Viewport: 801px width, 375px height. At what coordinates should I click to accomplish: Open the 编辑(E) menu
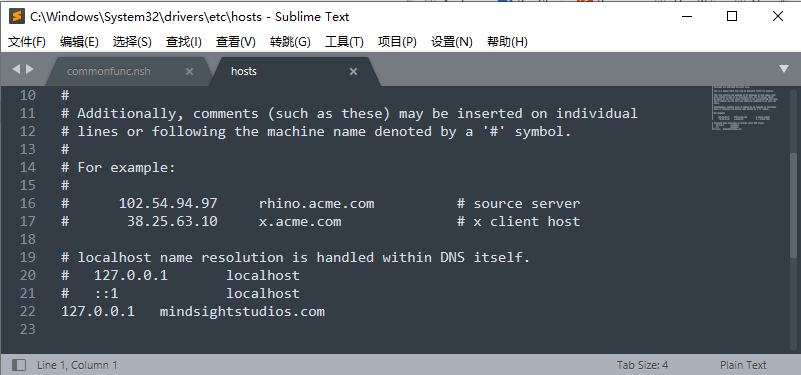click(x=79, y=42)
